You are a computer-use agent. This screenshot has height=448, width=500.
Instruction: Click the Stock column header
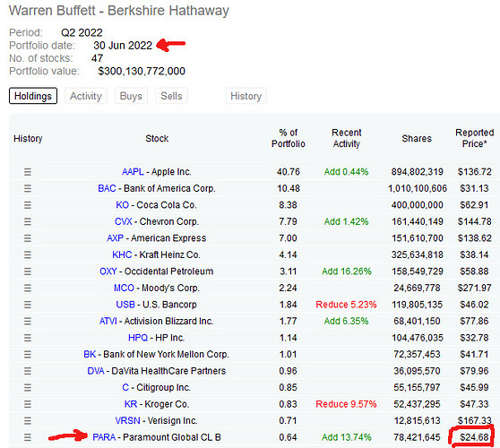[x=157, y=138]
